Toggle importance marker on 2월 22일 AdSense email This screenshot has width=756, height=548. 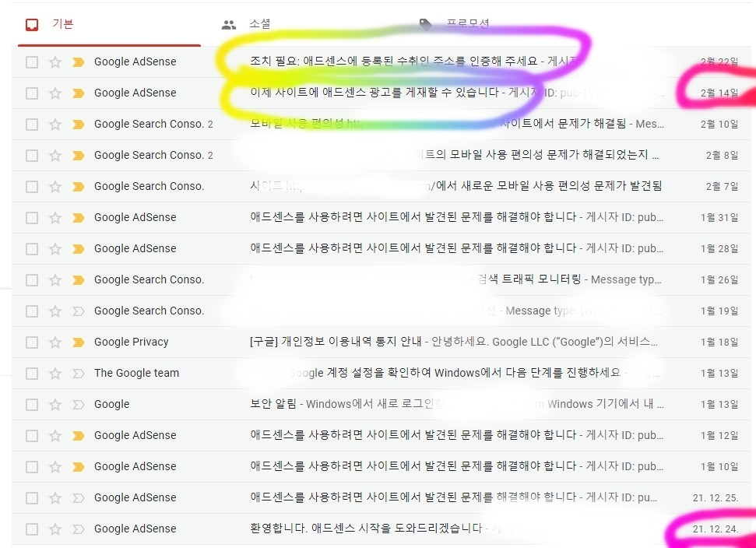pos(78,61)
